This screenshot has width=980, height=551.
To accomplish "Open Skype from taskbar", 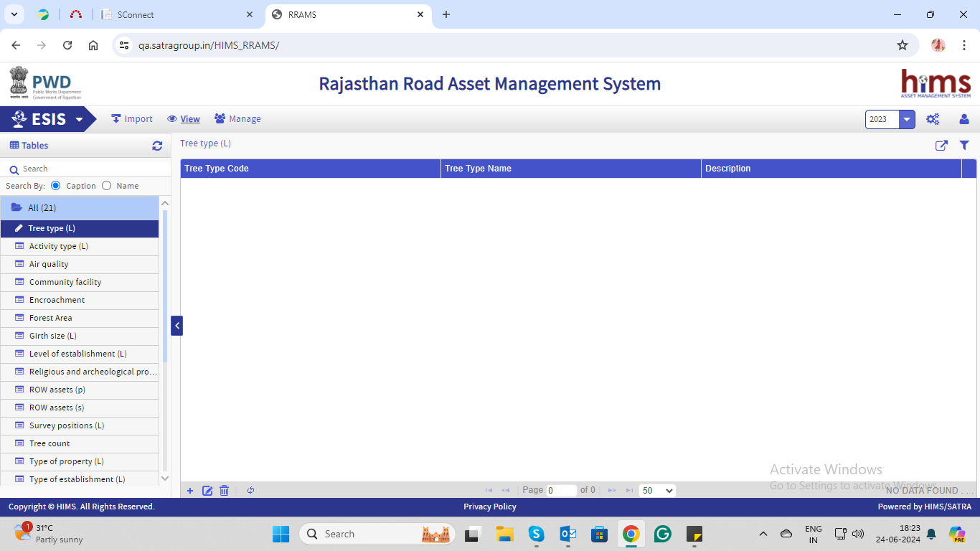I will [537, 534].
